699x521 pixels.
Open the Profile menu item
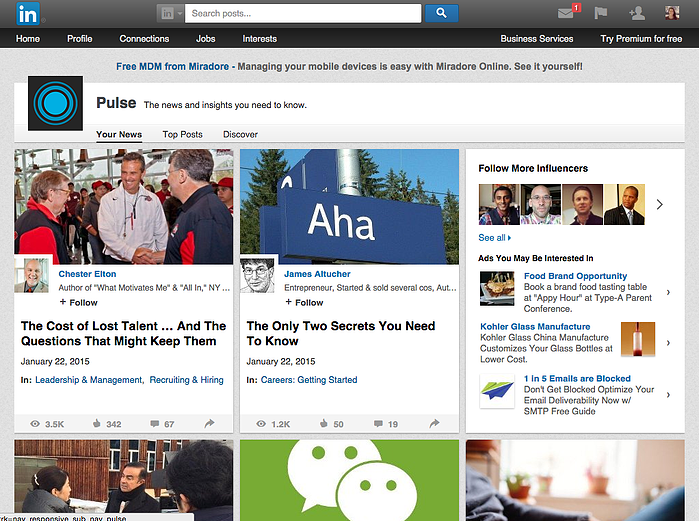(80, 39)
